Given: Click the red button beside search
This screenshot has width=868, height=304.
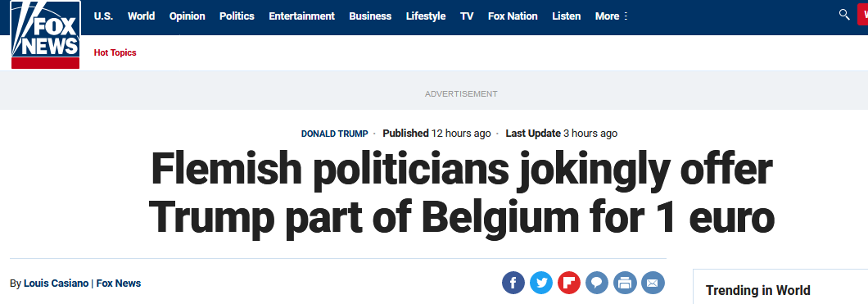Looking at the screenshot, I should point(862,15).
